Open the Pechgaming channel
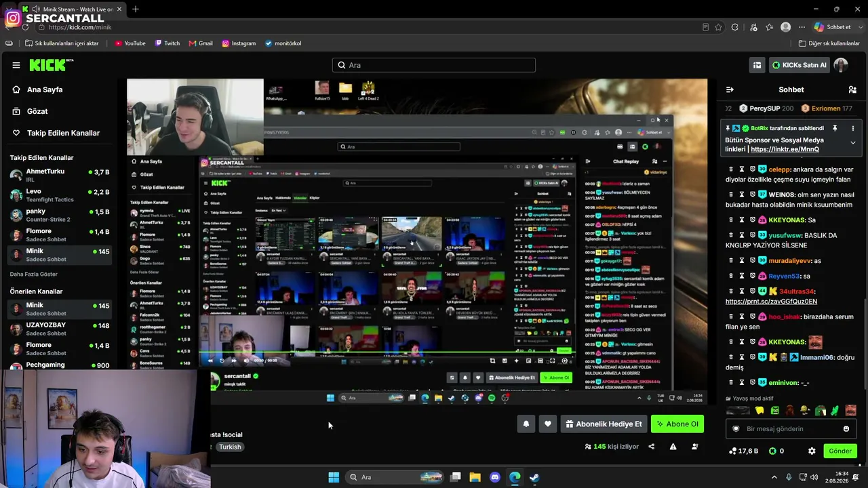The width and height of the screenshot is (868, 488). [60, 365]
